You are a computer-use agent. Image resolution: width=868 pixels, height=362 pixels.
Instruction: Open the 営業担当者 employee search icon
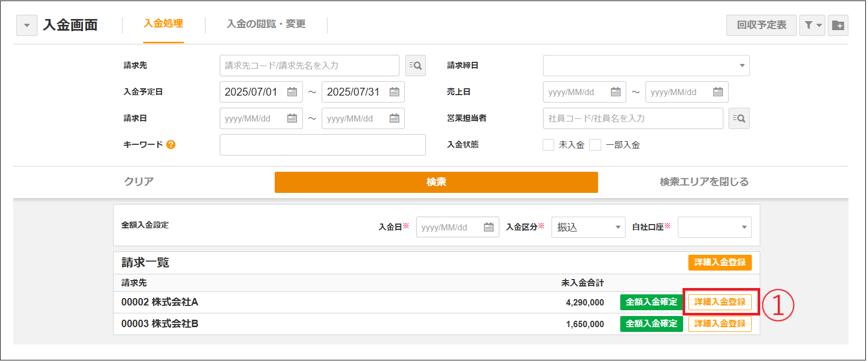(x=739, y=118)
